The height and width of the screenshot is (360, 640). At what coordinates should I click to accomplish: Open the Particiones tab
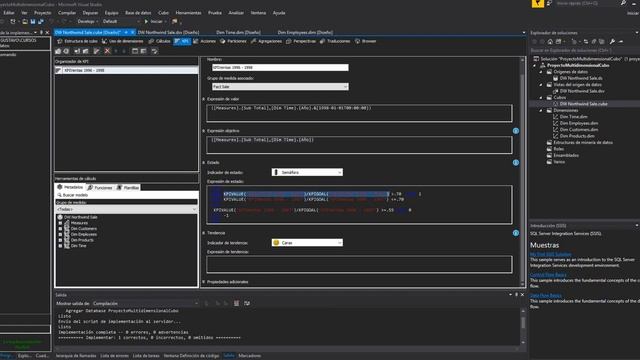point(233,41)
